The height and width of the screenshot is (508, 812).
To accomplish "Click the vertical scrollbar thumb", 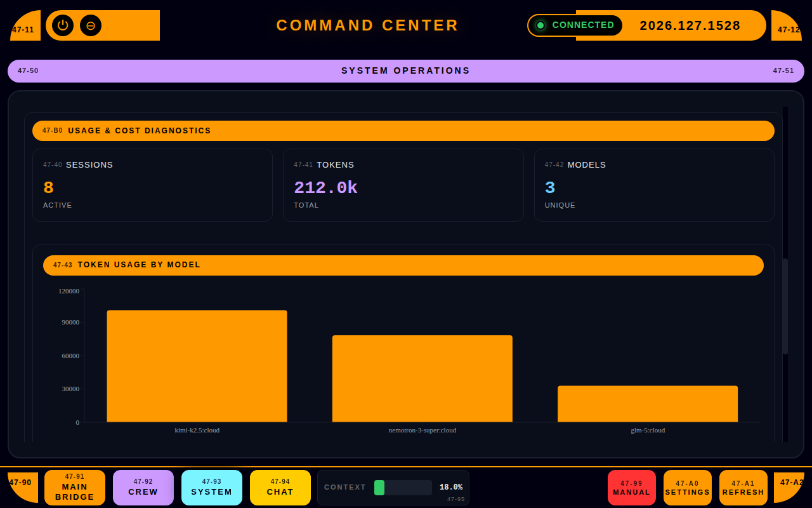I will tap(785, 306).
